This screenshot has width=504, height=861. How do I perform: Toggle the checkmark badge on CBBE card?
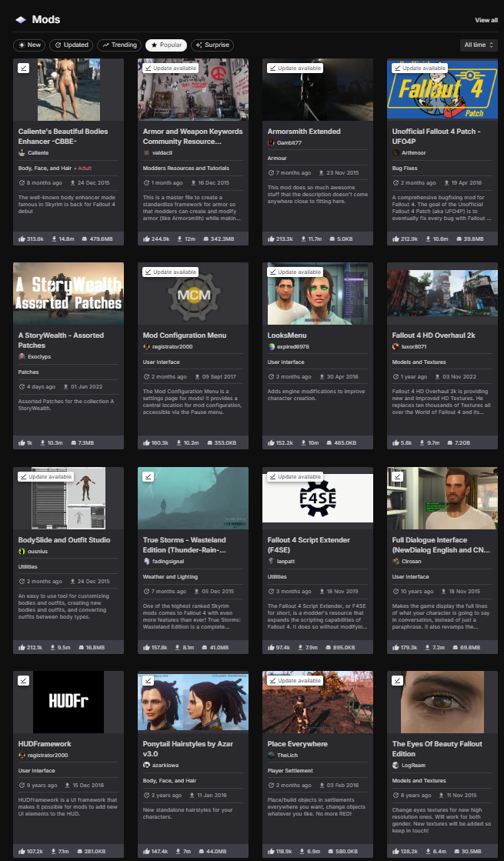tap(24, 68)
